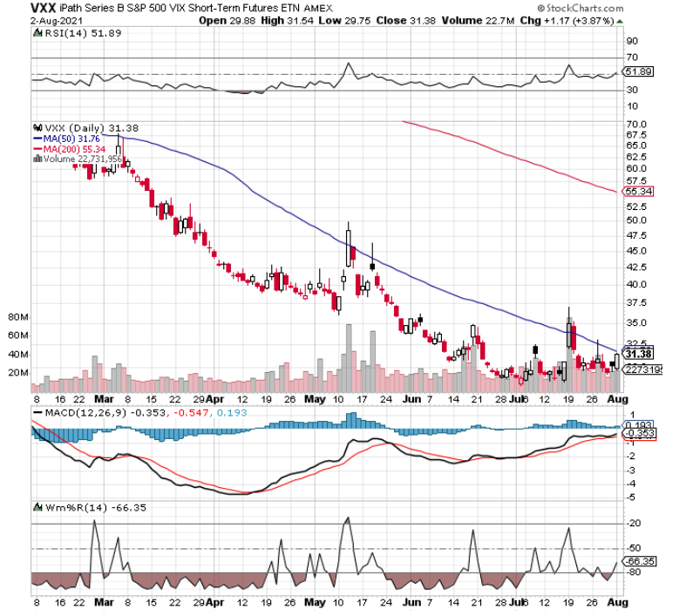Viewport: 679px width, 616px height.
Task: Click the -0.353 tag on MACD right axis
Action: [x=639, y=433]
